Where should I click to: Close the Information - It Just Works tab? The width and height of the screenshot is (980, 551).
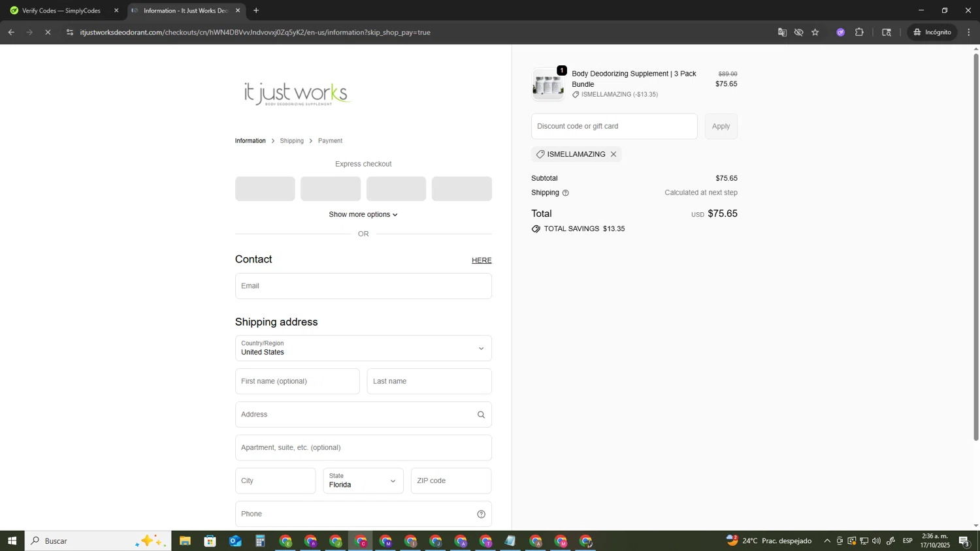point(238,10)
